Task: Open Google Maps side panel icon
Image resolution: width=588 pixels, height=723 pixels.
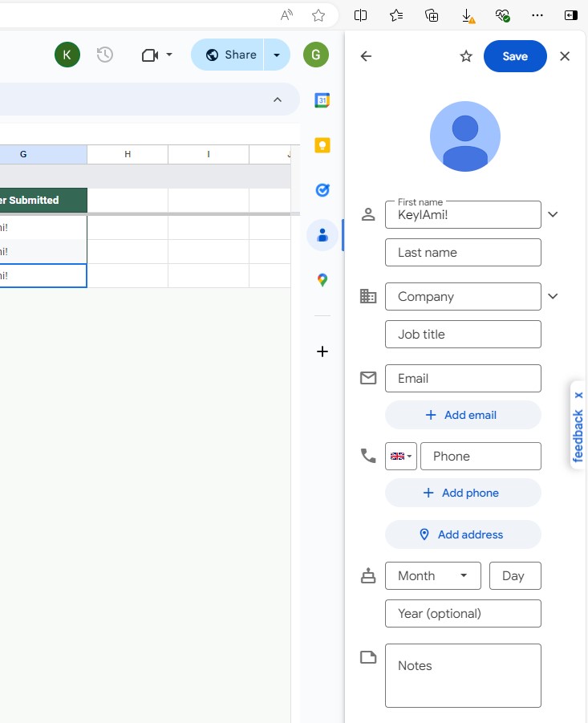Action: point(322,280)
